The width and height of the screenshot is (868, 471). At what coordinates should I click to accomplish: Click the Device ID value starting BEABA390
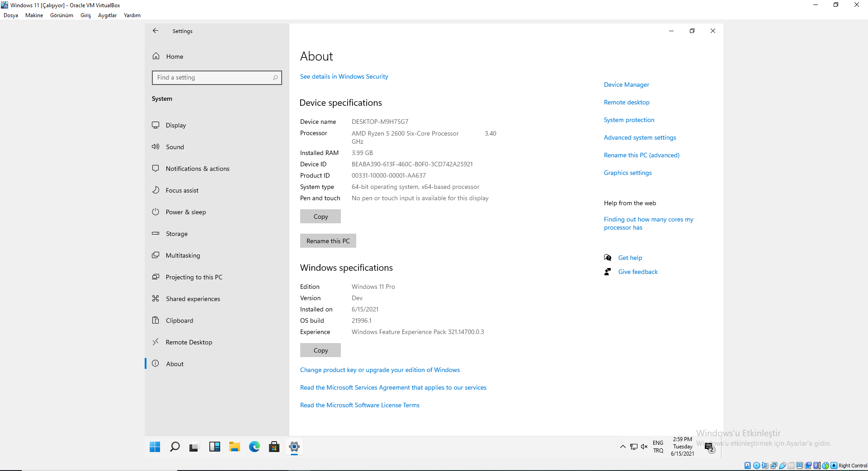tap(412, 165)
